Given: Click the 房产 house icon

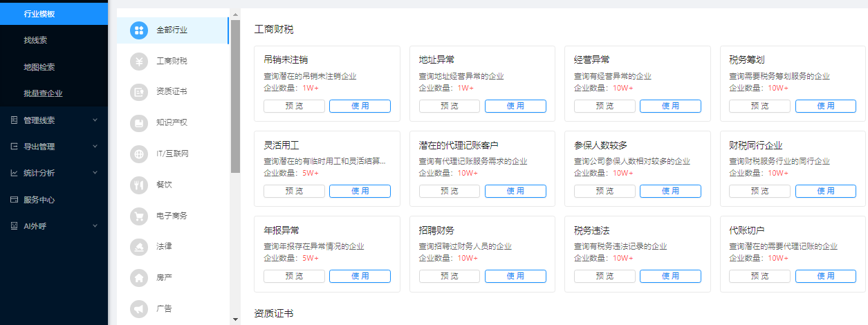Looking at the screenshot, I should click(x=139, y=278).
